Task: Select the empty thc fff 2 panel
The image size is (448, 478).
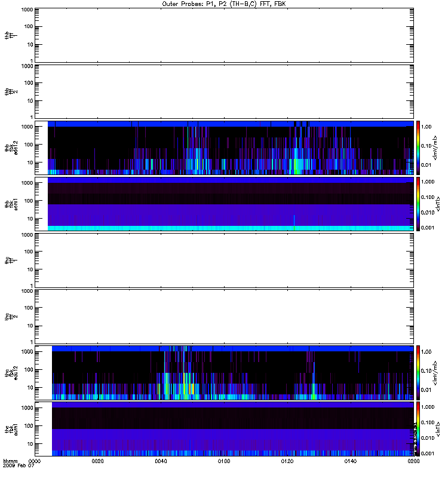Action: pyautogui.click(x=225, y=317)
